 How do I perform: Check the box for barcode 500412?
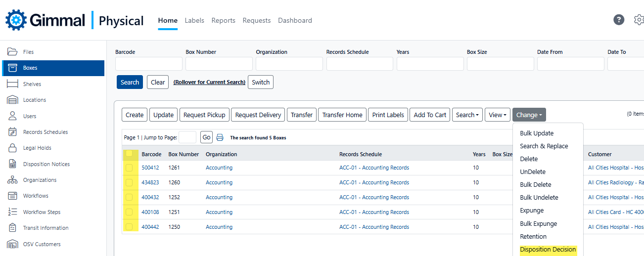129,168
